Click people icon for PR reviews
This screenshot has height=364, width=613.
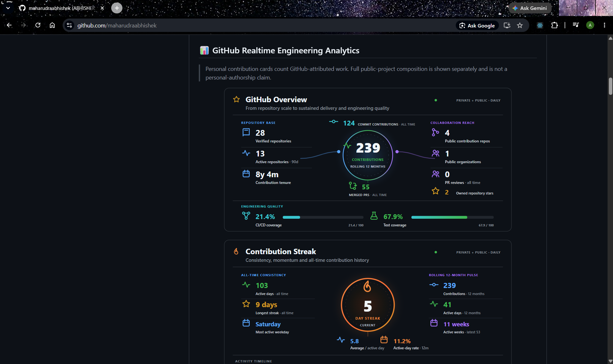[x=435, y=174]
